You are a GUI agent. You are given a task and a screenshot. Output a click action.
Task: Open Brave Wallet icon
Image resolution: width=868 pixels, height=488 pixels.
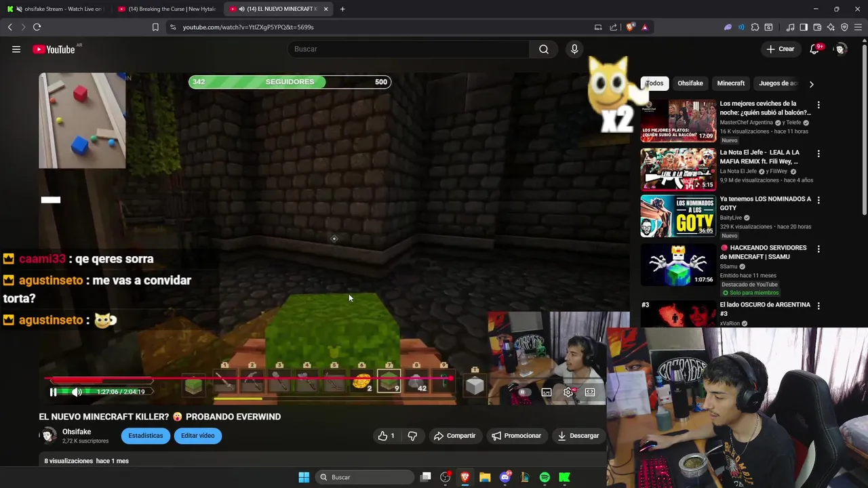click(817, 27)
